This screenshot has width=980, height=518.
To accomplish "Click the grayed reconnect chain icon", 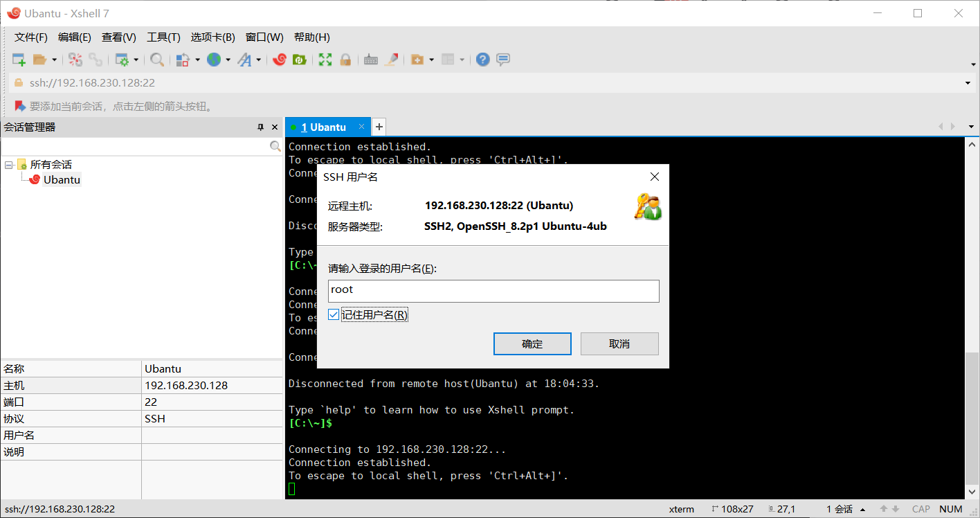I will pos(96,60).
